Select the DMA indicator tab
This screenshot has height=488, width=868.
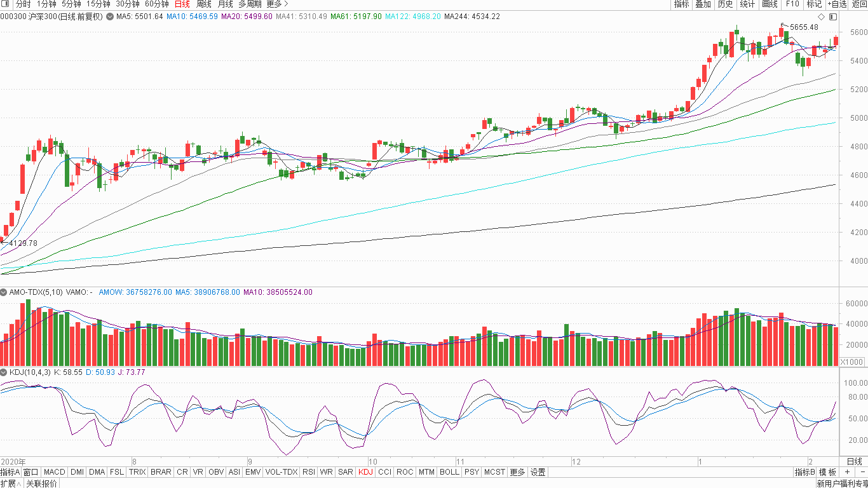click(97, 472)
